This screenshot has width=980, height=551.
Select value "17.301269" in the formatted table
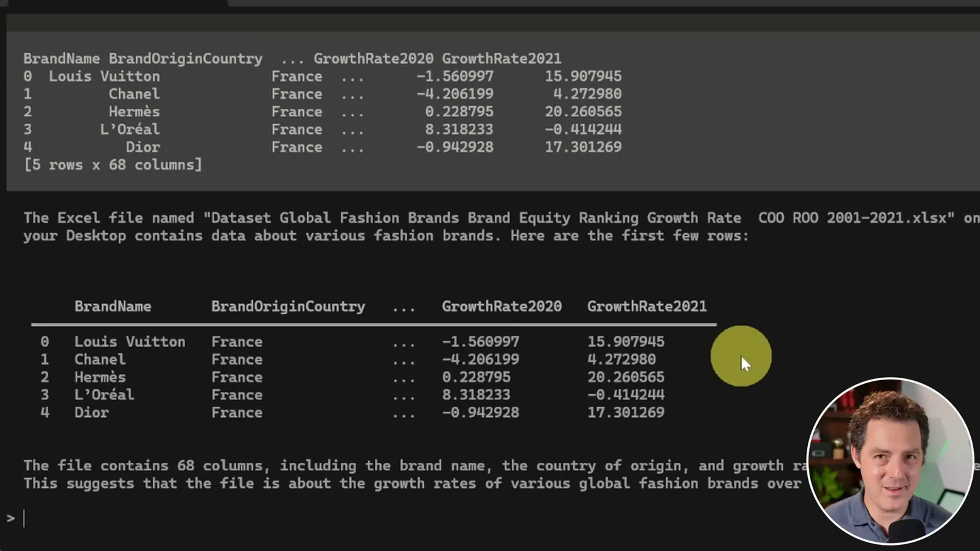point(626,413)
